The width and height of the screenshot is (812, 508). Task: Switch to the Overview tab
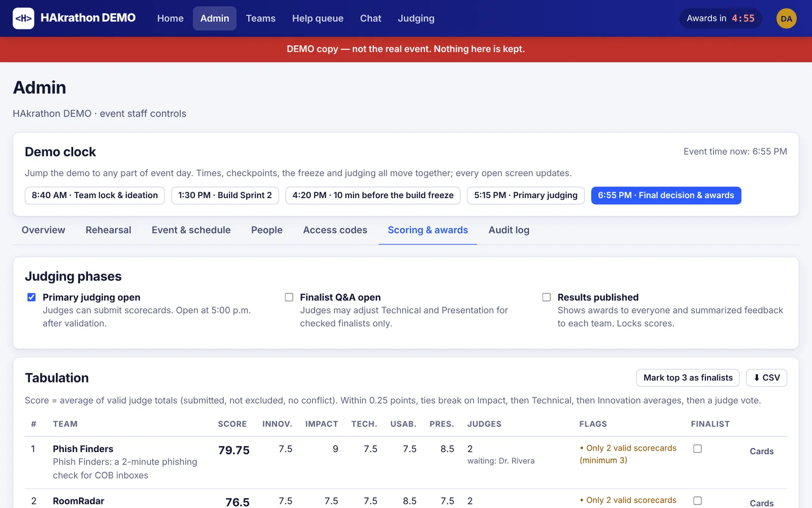pos(44,230)
